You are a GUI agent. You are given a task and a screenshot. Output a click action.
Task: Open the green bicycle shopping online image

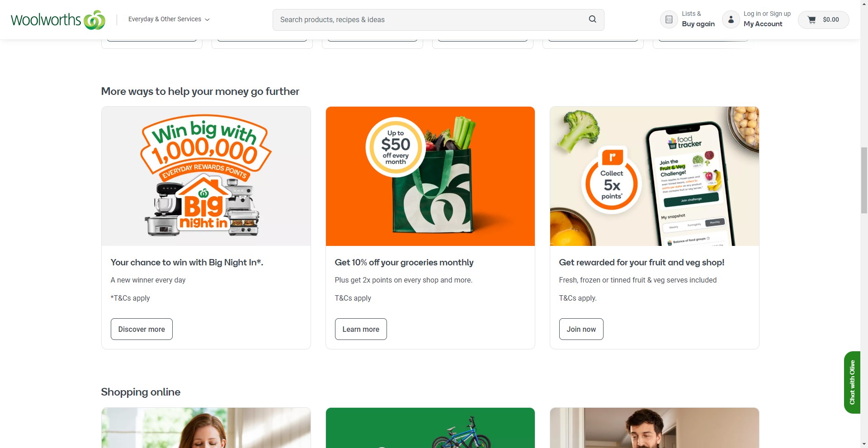coord(430,428)
